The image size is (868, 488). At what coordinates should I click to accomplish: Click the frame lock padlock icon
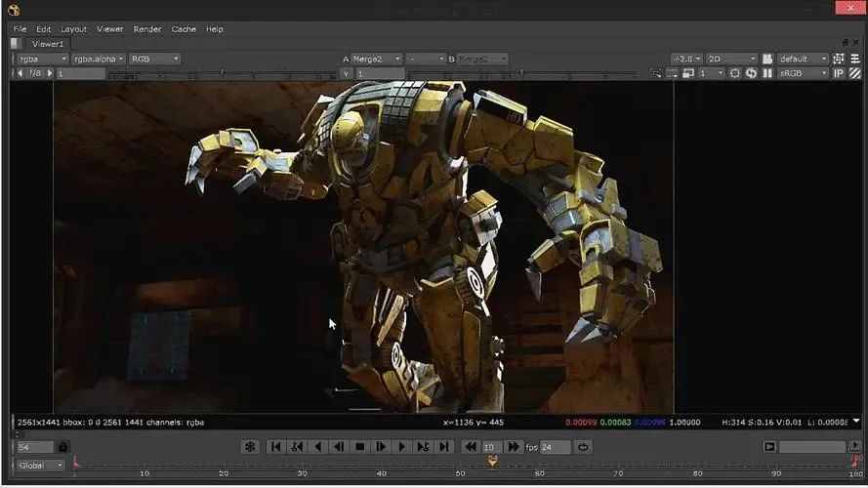pos(63,447)
